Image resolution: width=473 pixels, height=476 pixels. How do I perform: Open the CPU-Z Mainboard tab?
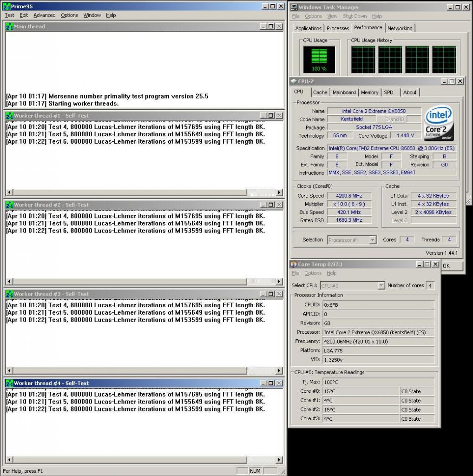[344, 93]
